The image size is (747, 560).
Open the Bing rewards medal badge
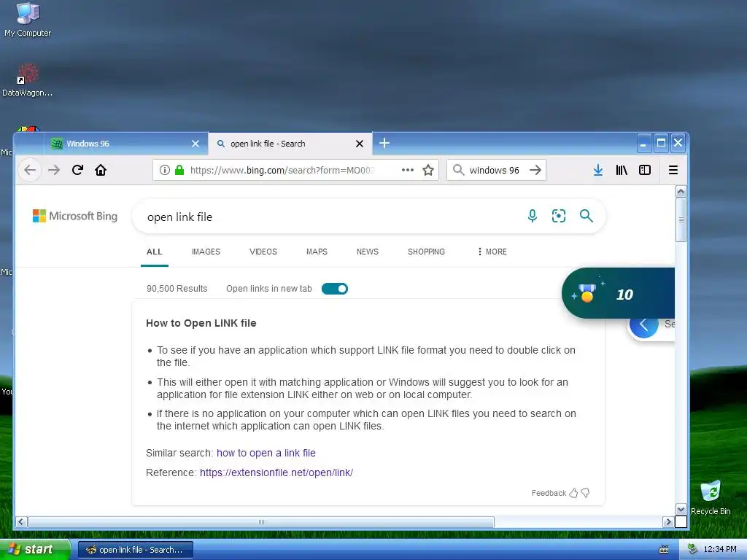(x=619, y=293)
